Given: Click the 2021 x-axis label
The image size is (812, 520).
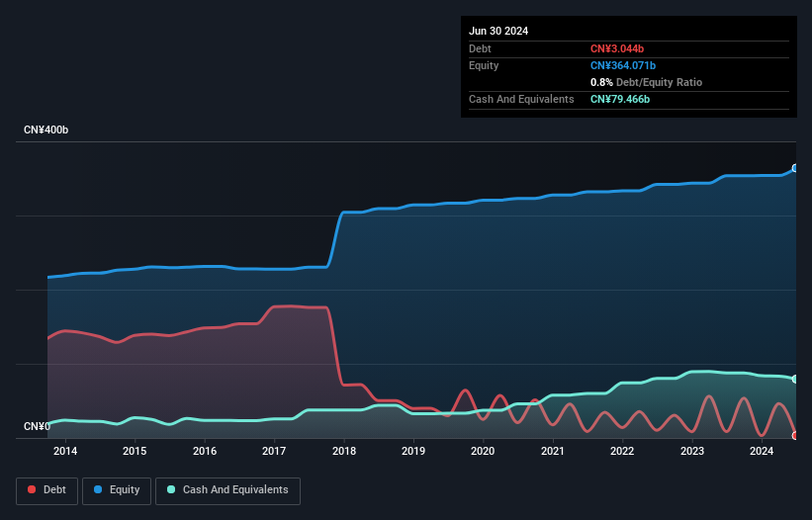Looking at the screenshot, I should pos(553,451).
